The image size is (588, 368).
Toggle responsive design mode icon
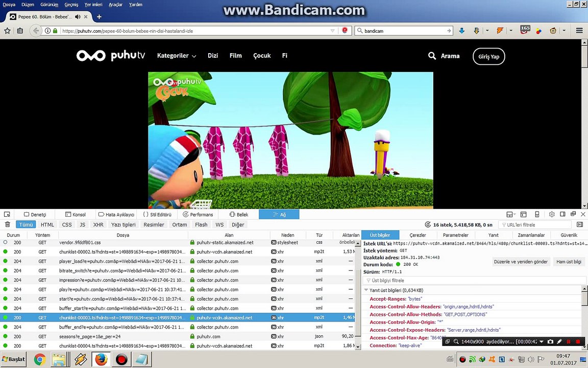[537, 215]
